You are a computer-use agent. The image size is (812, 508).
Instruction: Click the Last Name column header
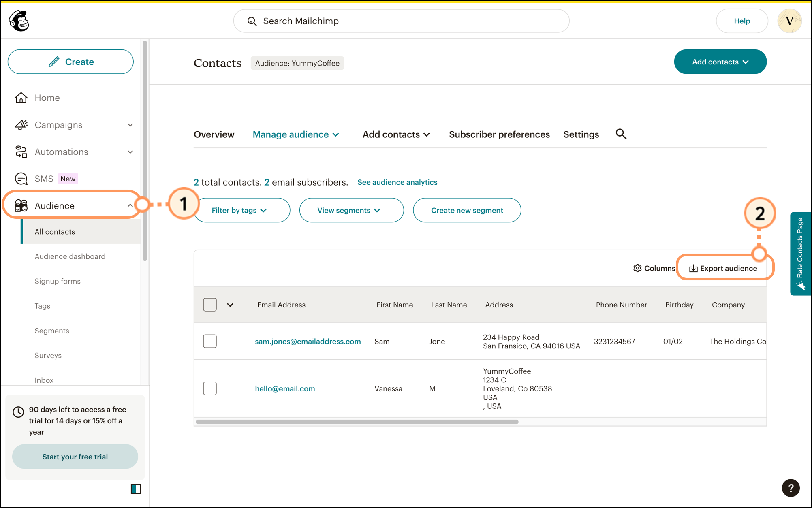(x=449, y=305)
